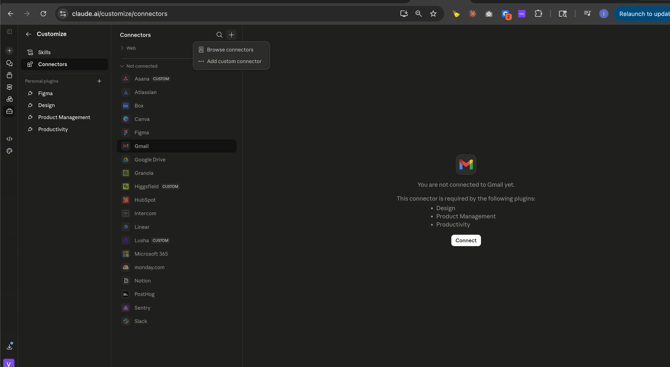Click Relaunch to update button
Image resolution: width=670 pixels, height=367 pixels.
click(x=642, y=14)
